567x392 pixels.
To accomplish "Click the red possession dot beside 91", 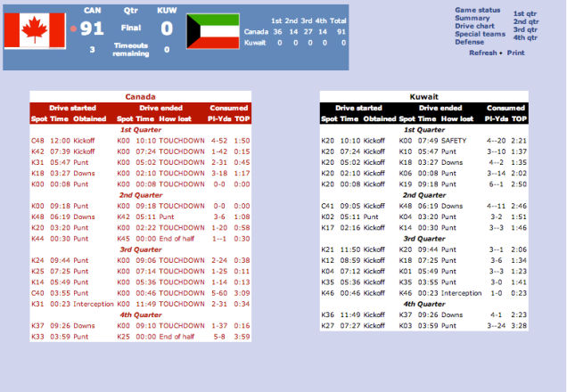I will [73, 29].
